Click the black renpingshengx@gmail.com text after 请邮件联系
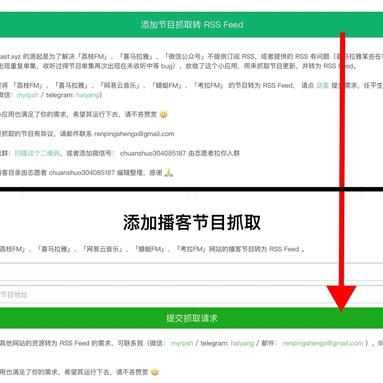 coord(134,134)
